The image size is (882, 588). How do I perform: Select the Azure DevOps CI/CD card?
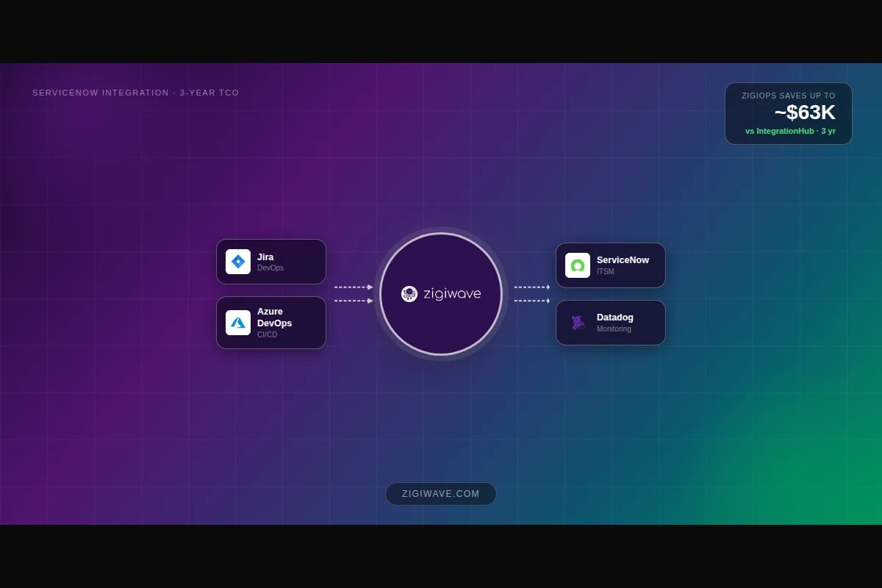click(x=271, y=323)
